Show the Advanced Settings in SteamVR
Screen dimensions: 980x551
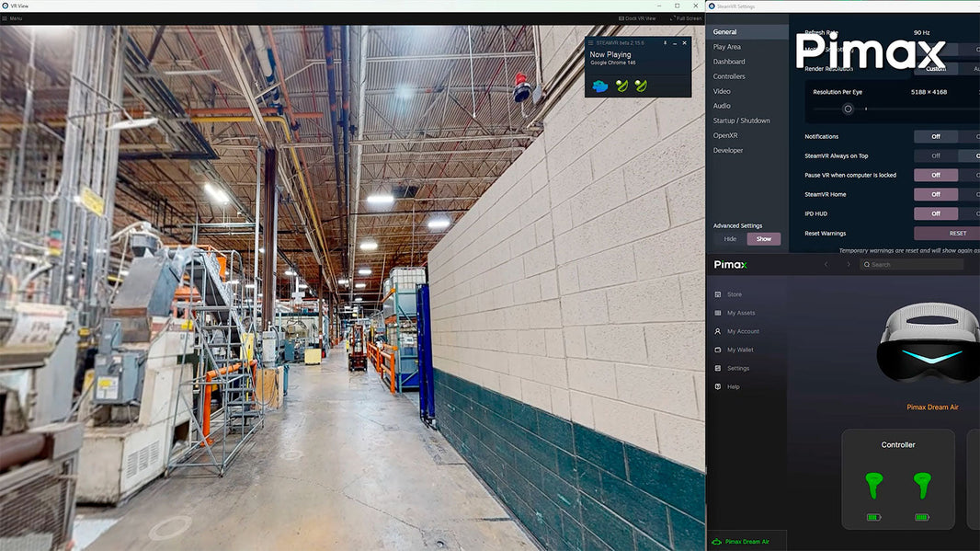pyautogui.click(x=764, y=238)
